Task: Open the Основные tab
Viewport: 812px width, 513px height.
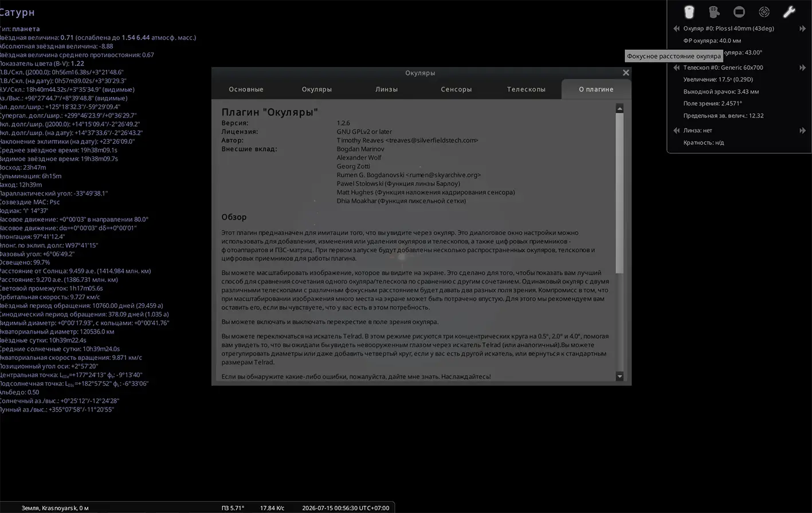Action: pyautogui.click(x=246, y=89)
